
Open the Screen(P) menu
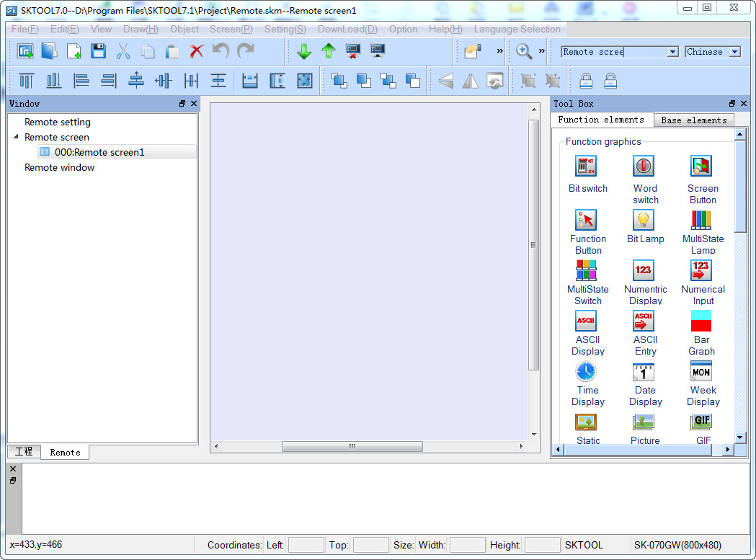[x=231, y=30]
